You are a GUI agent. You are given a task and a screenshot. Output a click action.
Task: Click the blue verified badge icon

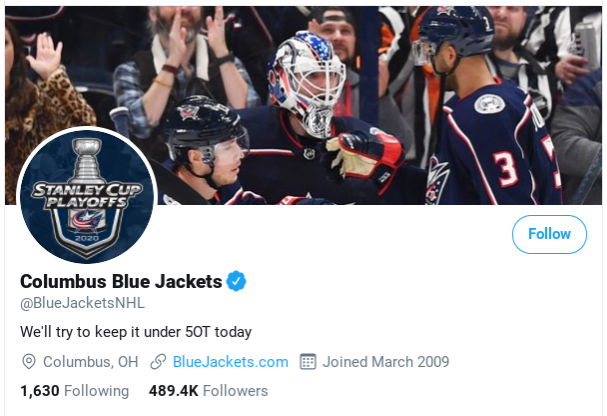pyautogui.click(x=236, y=281)
